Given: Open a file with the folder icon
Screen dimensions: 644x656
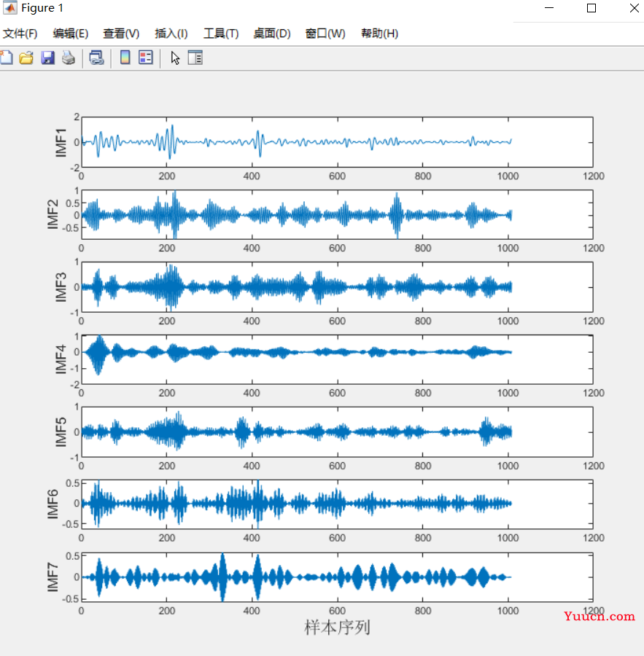Looking at the screenshot, I should (26, 58).
